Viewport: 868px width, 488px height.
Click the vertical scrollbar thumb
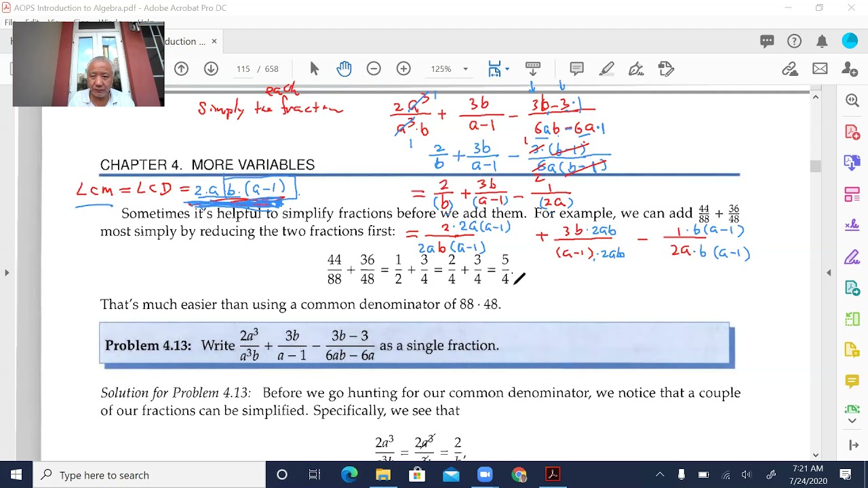(816, 166)
